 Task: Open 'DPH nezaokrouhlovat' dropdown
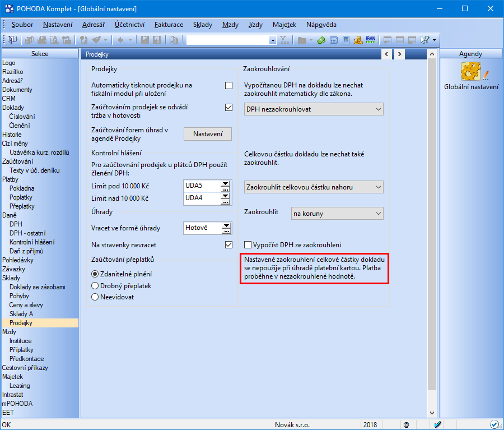(x=314, y=109)
